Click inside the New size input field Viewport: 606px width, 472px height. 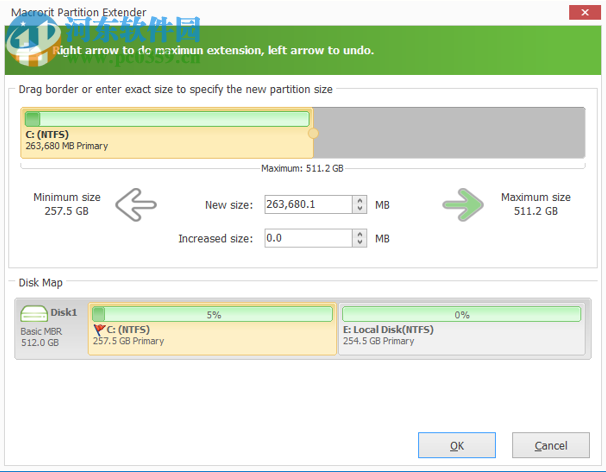[308, 204]
